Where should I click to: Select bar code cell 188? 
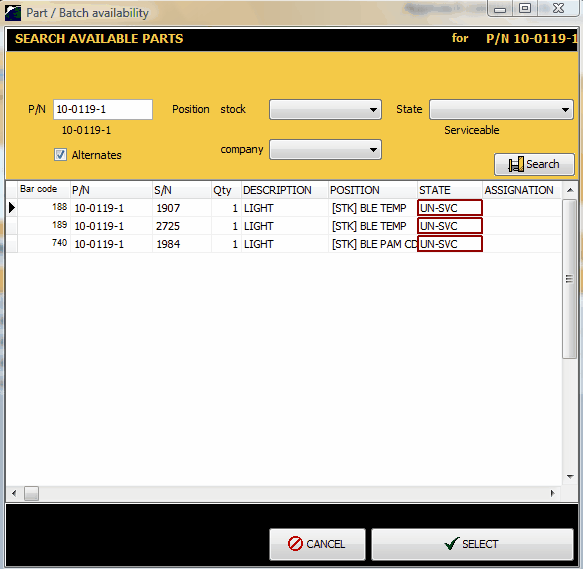point(44,208)
